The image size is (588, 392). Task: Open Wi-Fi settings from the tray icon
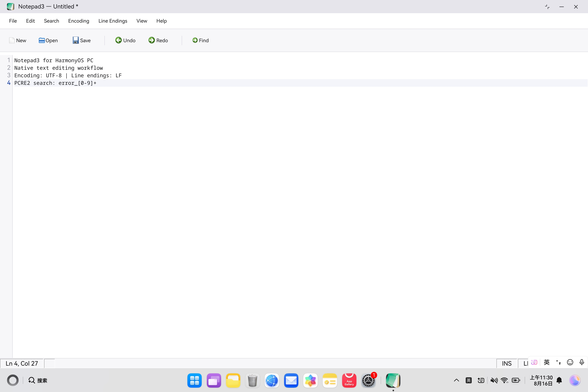click(505, 381)
